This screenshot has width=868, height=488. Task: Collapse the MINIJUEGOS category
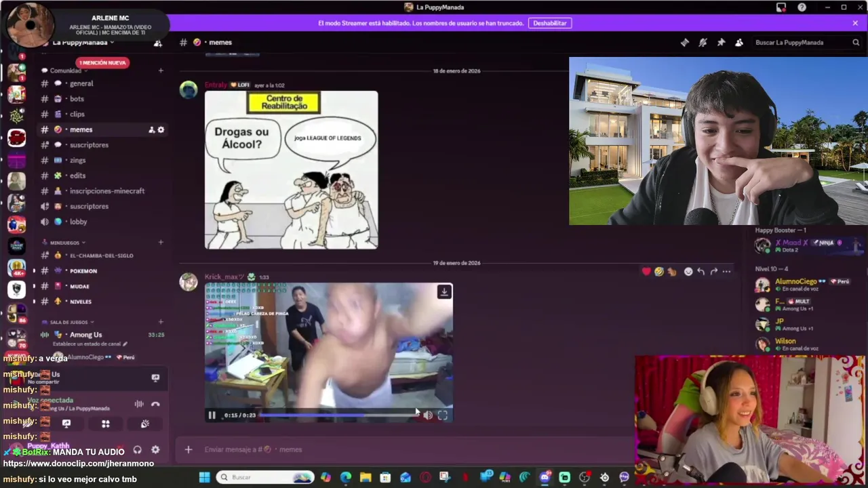64,243
